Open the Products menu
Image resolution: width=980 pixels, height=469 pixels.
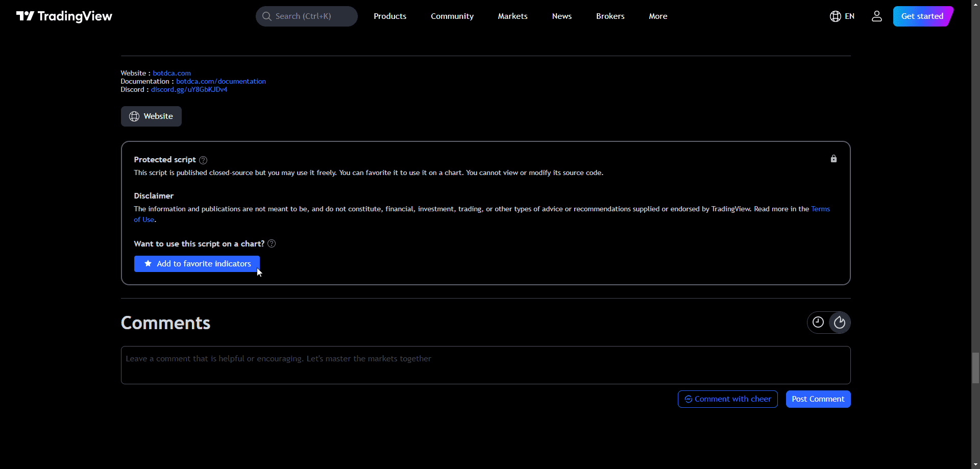pos(390,16)
